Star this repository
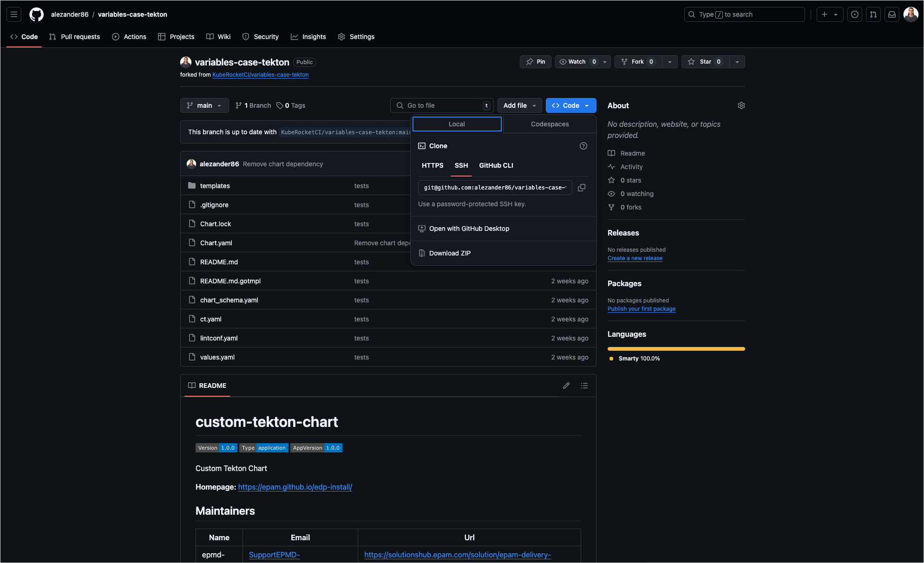This screenshot has width=924, height=563. 705,62
